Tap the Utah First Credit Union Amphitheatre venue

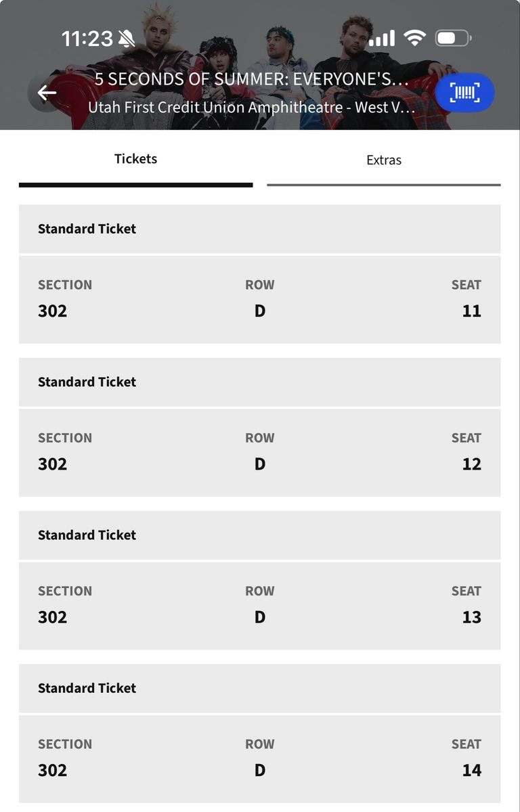251,107
